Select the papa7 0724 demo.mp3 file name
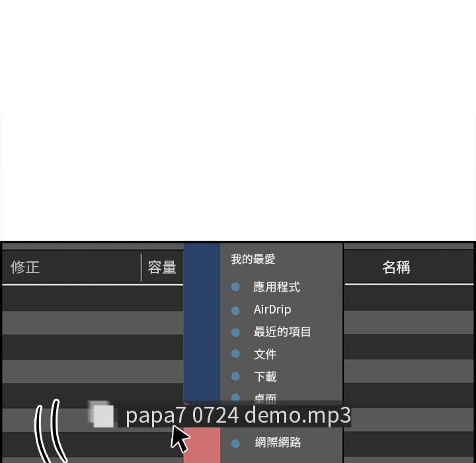476x463 pixels. pos(238,415)
